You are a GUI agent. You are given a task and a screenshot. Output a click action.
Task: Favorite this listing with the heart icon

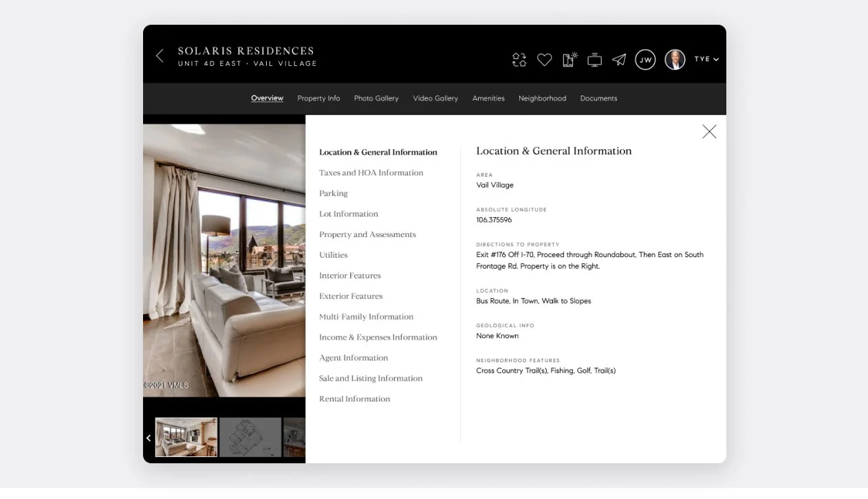[545, 60]
